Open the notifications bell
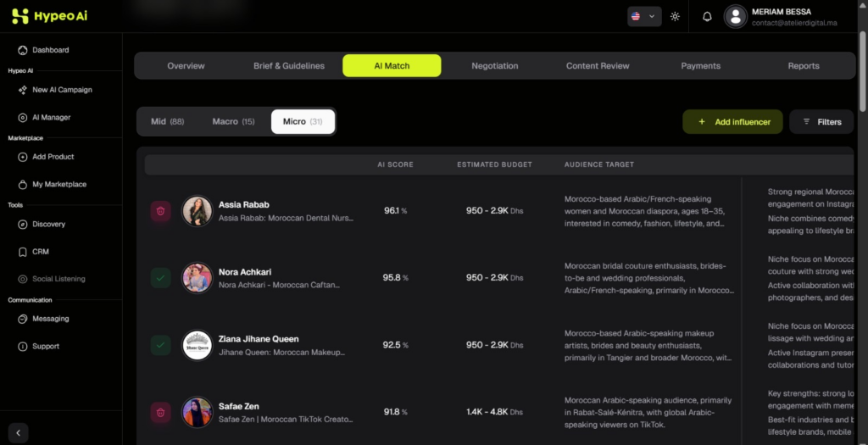The height and width of the screenshot is (445, 868). pos(707,17)
